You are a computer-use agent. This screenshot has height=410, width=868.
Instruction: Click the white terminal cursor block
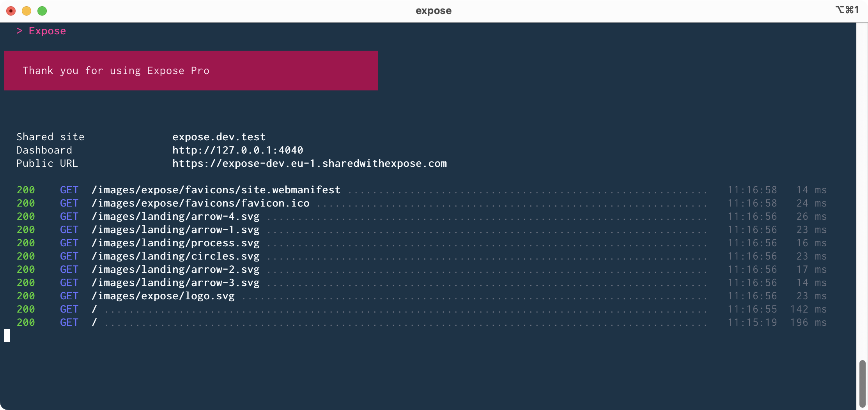click(7, 336)
